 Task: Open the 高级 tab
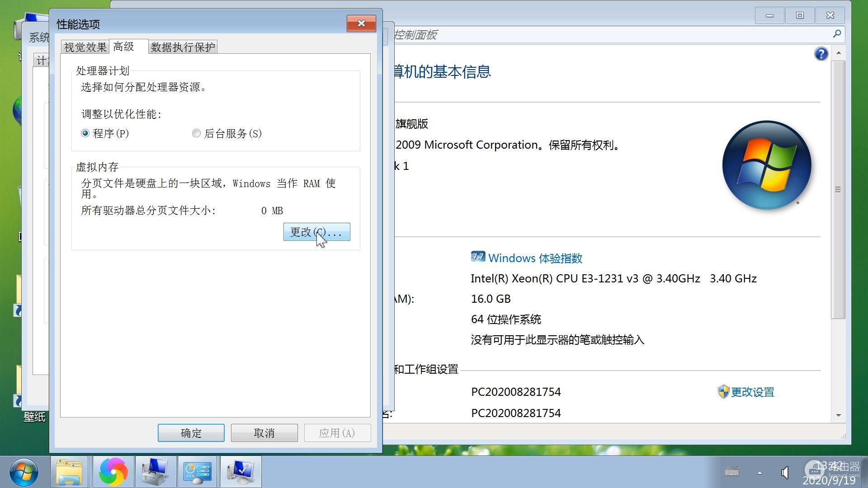pyautogui.click(x=128, y=47)
